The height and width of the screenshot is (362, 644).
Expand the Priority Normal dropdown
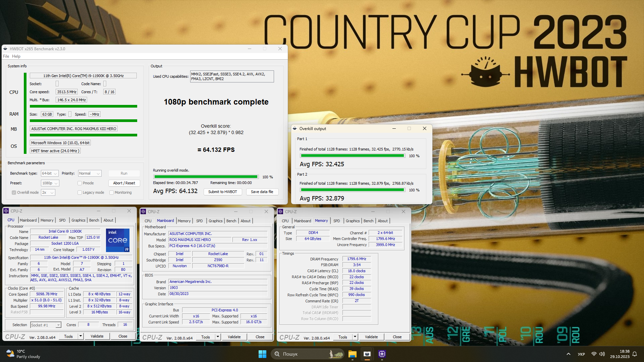(x=90, y=173)
